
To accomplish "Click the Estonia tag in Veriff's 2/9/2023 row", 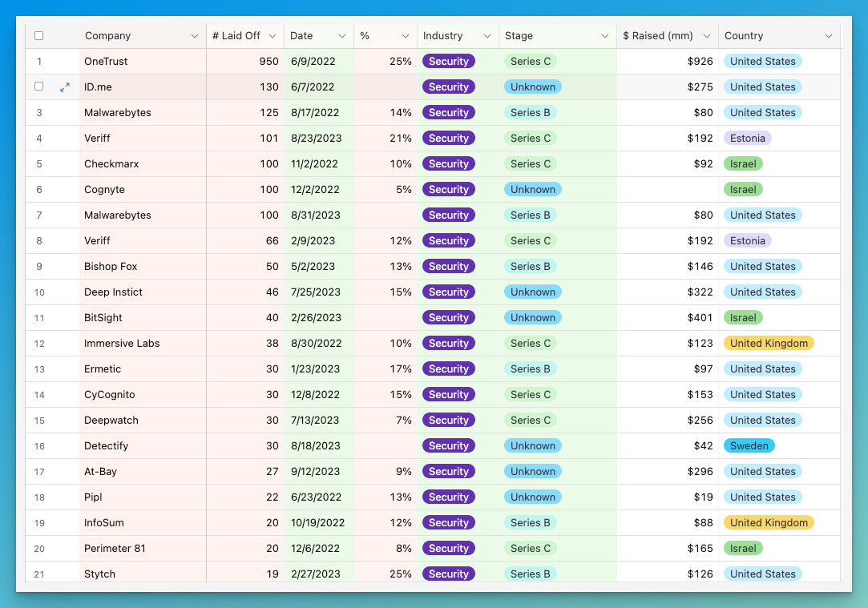I will point(747,240).
